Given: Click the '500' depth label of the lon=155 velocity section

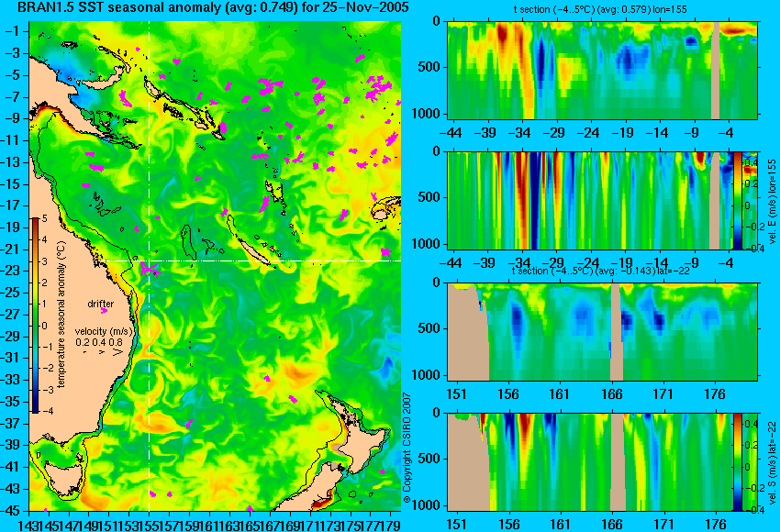Looking at the screenshot, I should click(x=429, y=197).
